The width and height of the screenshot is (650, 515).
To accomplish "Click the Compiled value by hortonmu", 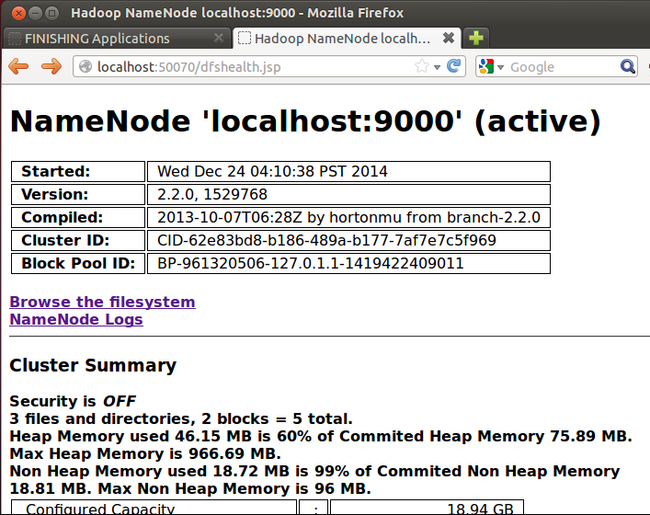I will tap(349, 217).
